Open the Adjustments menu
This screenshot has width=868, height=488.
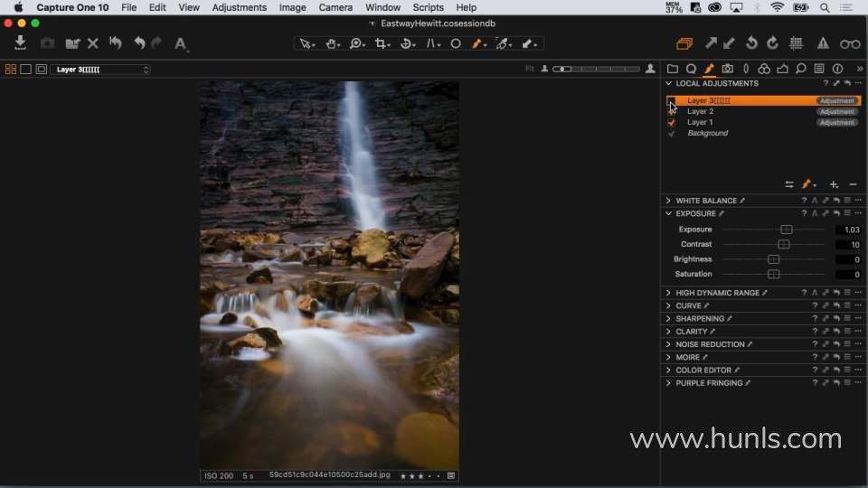click(x=239, y=7)
